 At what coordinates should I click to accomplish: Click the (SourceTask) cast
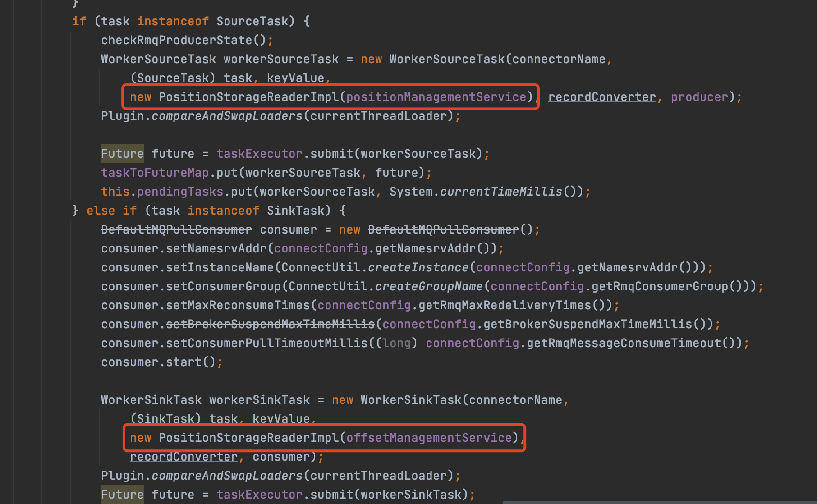tap(173, 78)
